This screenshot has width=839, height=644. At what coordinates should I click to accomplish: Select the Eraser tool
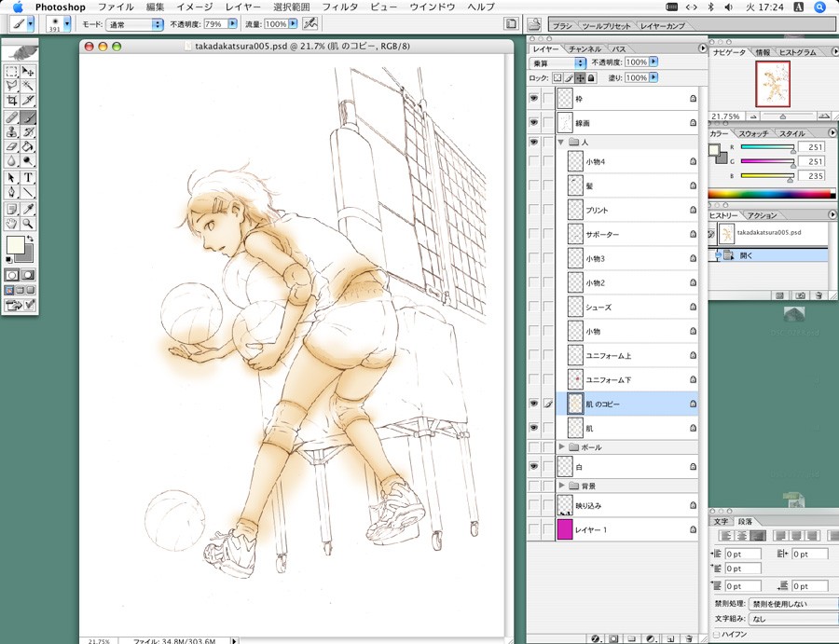click(12, 146)
